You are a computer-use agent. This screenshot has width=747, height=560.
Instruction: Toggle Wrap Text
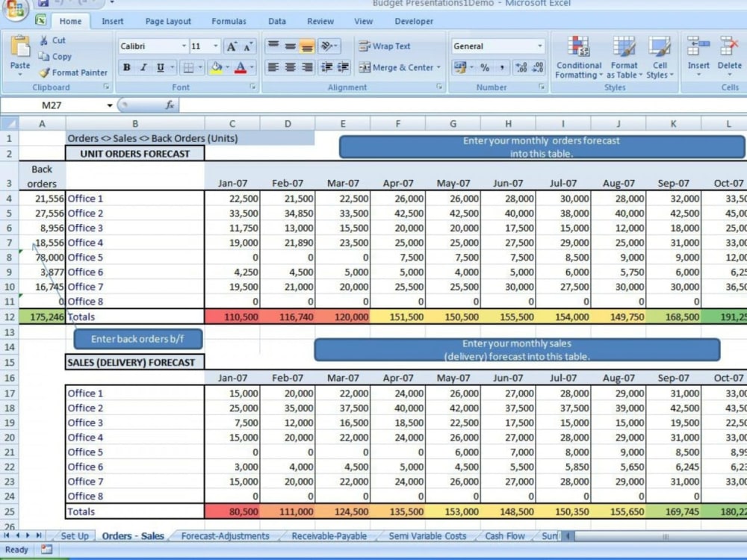pos(385,46)
